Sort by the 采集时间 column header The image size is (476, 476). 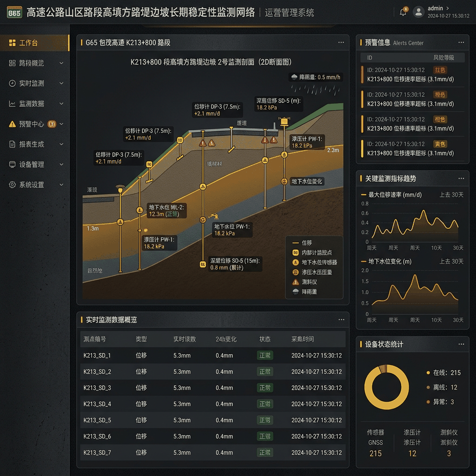[303, 339]
